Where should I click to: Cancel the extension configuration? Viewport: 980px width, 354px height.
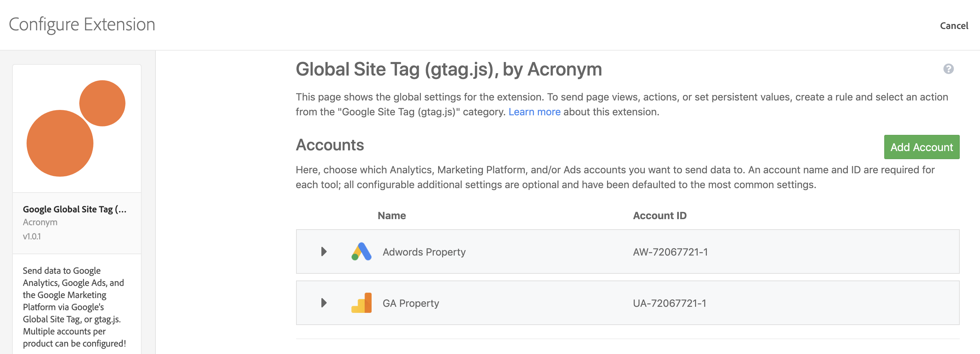954,26
